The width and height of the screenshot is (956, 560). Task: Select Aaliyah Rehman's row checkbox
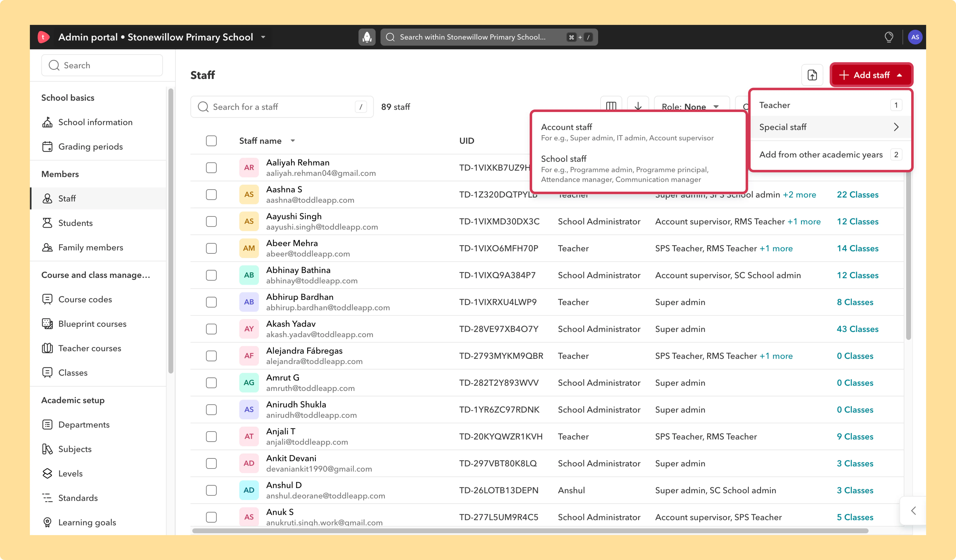[211, 168]
